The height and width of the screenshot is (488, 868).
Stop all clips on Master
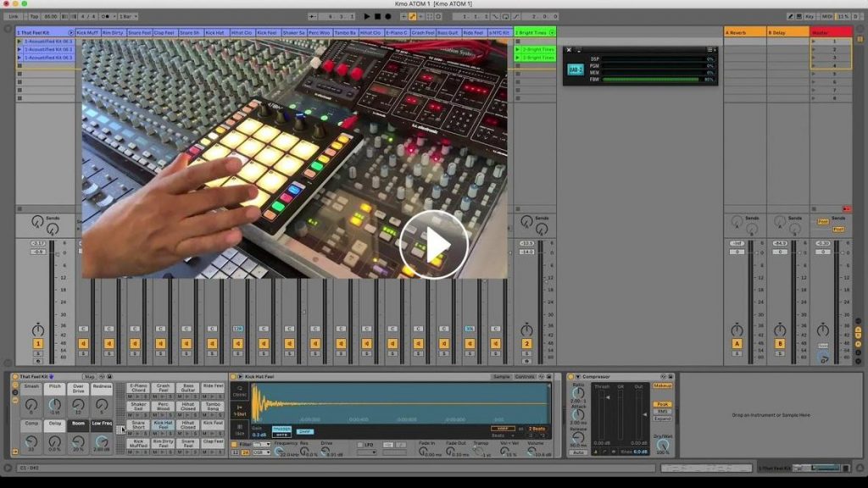point(814,209)
